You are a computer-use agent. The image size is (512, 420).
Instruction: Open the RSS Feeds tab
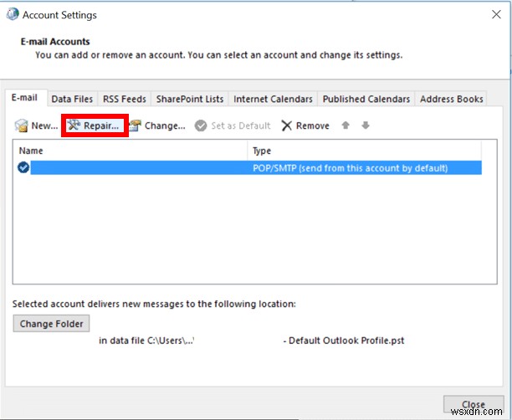(125, 99)
